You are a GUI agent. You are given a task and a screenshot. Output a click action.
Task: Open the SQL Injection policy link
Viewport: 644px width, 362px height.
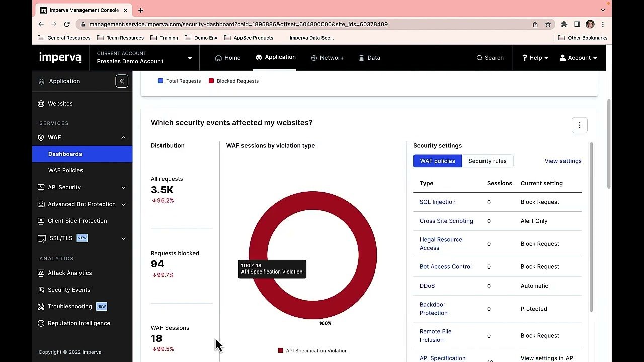coord(438,202)
